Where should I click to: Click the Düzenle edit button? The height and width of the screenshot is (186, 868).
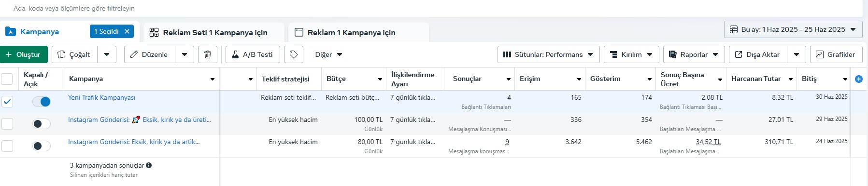point(149,54)
